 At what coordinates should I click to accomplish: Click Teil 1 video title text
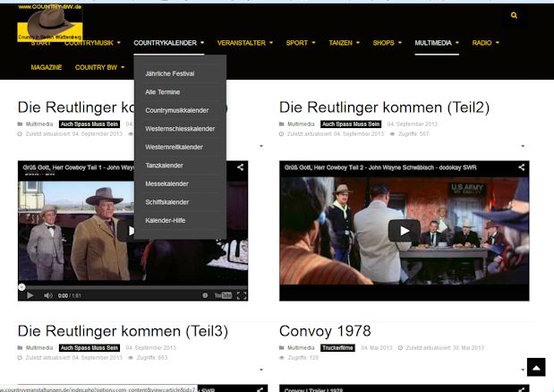tap(79, 167)
